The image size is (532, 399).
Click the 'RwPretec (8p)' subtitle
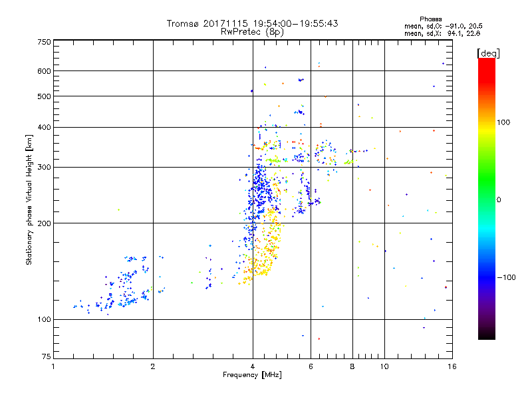252,32
